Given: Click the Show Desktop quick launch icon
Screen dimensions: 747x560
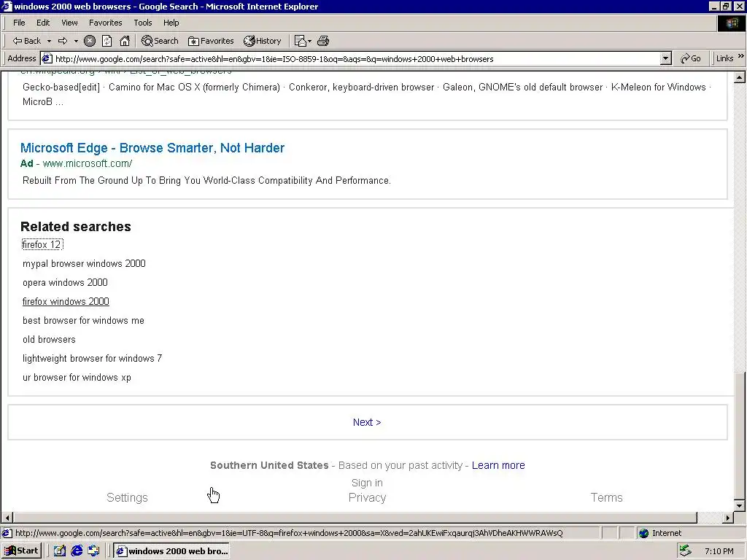Looking at the screenshot, I should (59, 551).
